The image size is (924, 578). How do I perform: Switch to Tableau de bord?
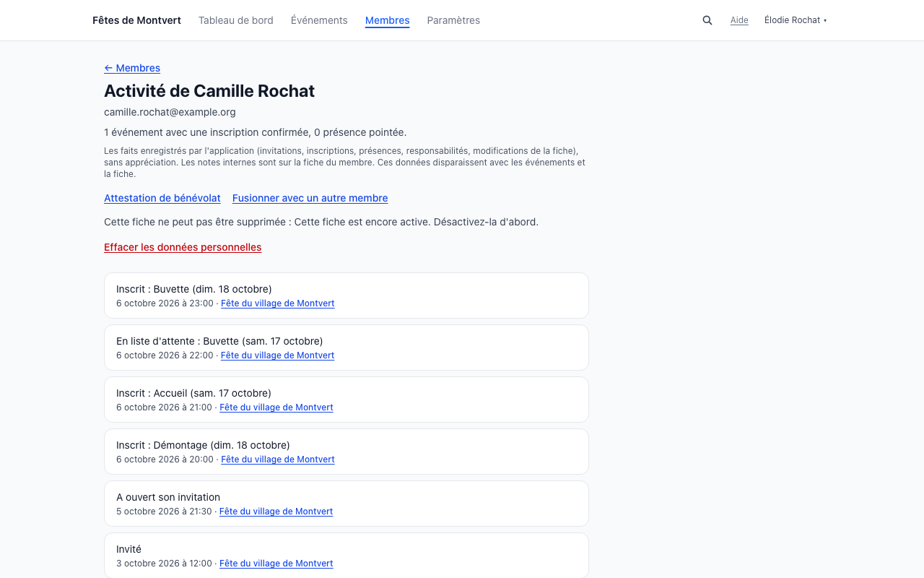(236, 20)
